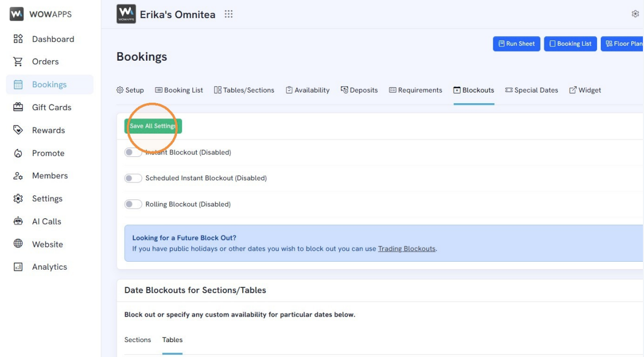Select the Rewards tag icon
644x357 pixels.
[18, 130]
